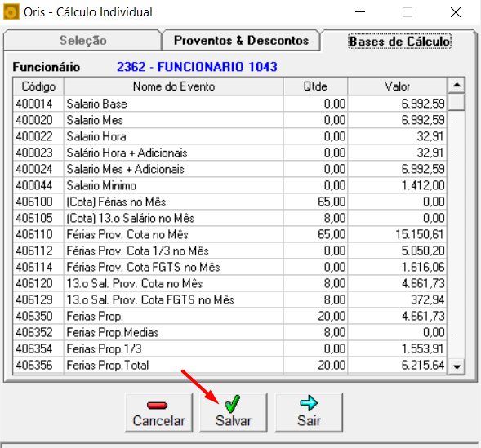Click the value 5.050,20 cell
The height and width of the screenshot is (448, 481).
[397, 251]
